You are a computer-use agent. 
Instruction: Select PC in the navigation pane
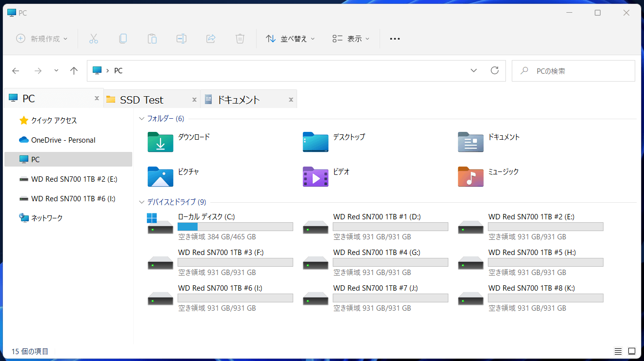pyautogui.click(x=68, y=159)
